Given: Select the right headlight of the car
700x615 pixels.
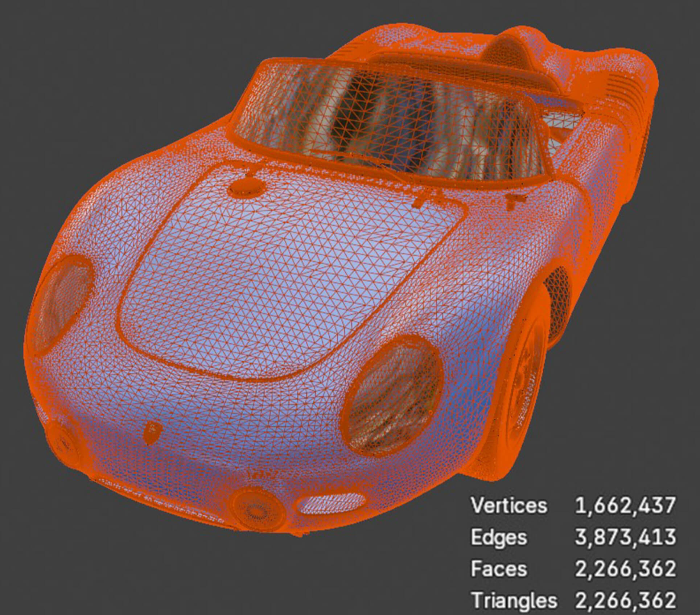Looking at the screenshot, I should point(394,395).
